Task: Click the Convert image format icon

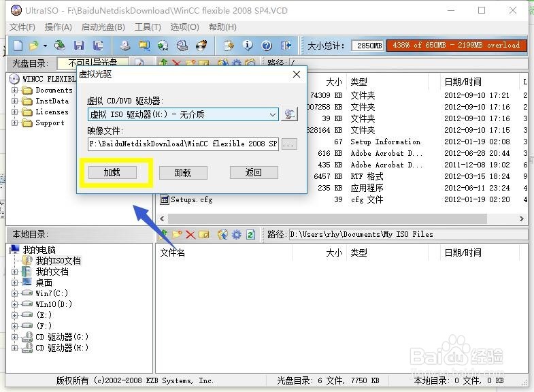Action: coord(144,46)
